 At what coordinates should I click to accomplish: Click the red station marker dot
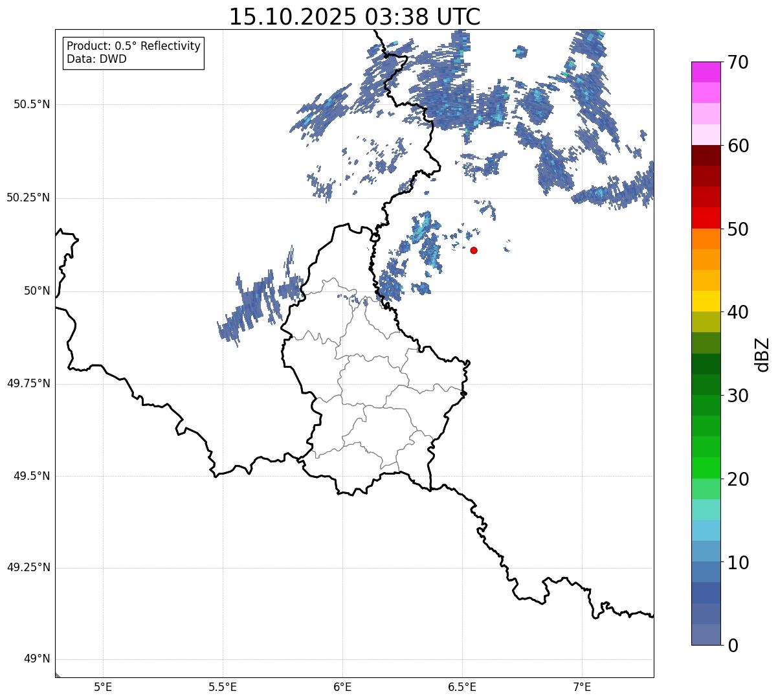pyautogui.click(x=474, y=250)
